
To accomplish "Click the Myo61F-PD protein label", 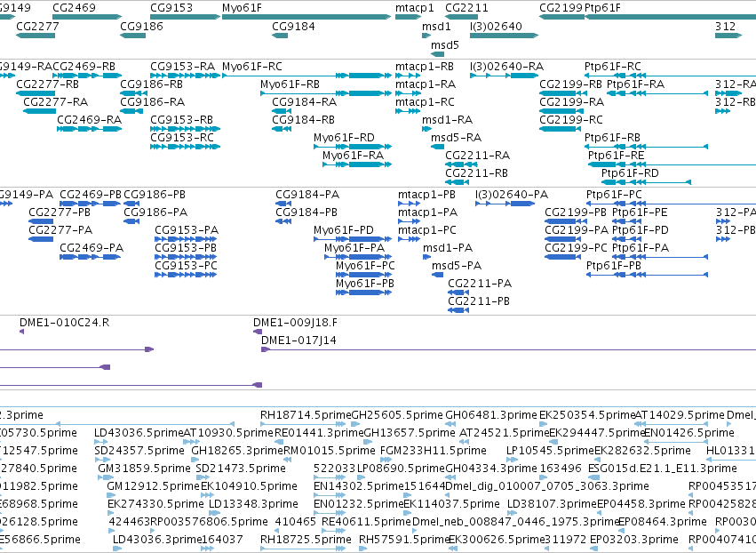I will (343, 230).
